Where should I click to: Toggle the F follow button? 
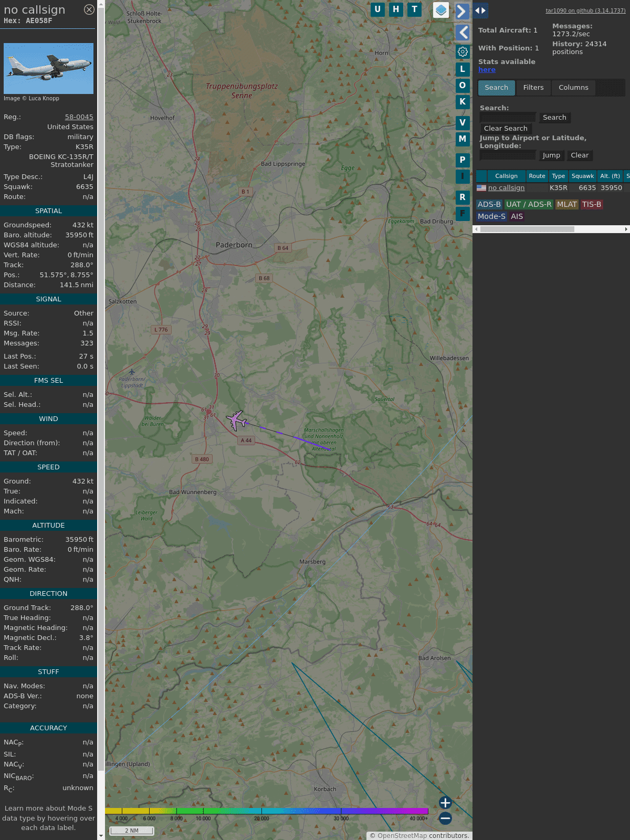pos(463,214)
